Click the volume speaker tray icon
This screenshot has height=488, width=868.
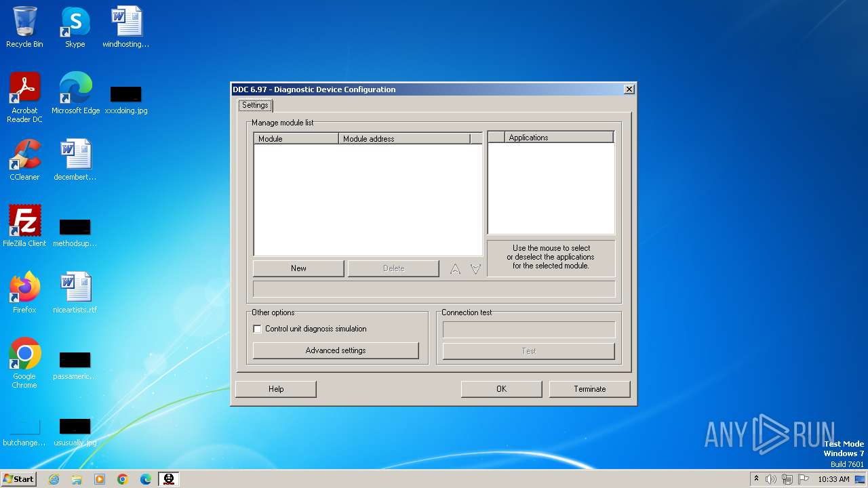[771, 479]
